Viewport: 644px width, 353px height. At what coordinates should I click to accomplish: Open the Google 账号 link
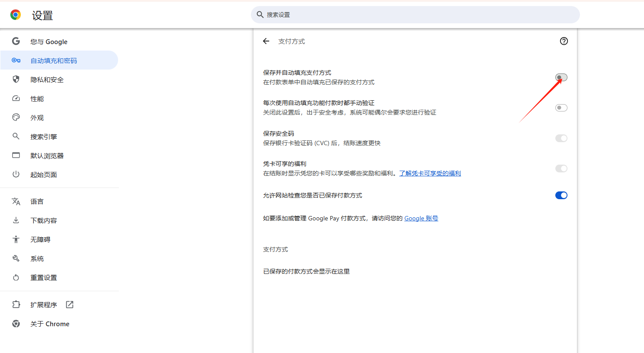421,218
